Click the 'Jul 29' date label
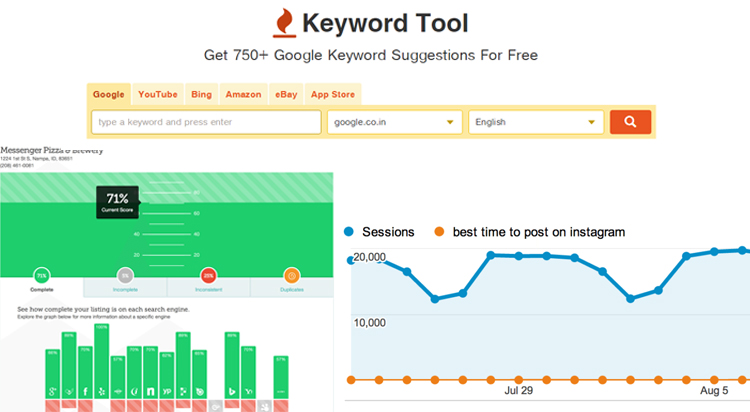Image resolution: width=750 pixels, height=412 pixels. click(x=518, y=390)
